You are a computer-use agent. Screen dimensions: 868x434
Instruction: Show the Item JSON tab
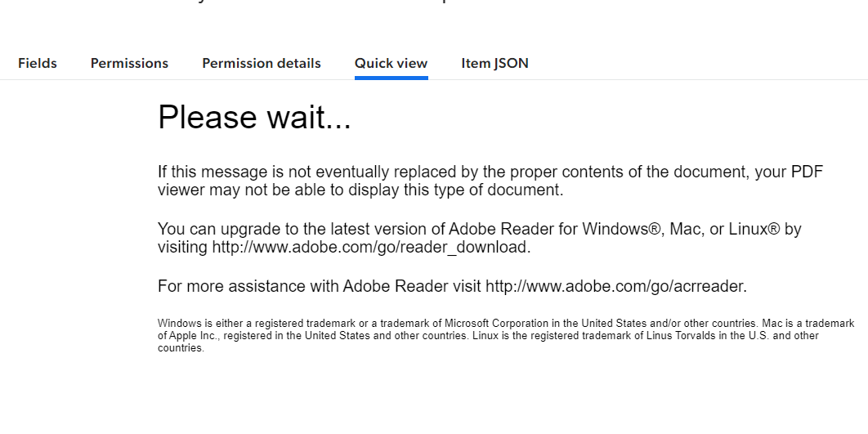pos(494,63)
